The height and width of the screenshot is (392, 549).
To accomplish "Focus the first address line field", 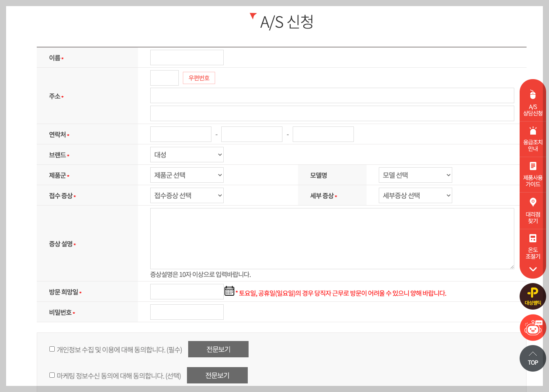I will [332, 95].
